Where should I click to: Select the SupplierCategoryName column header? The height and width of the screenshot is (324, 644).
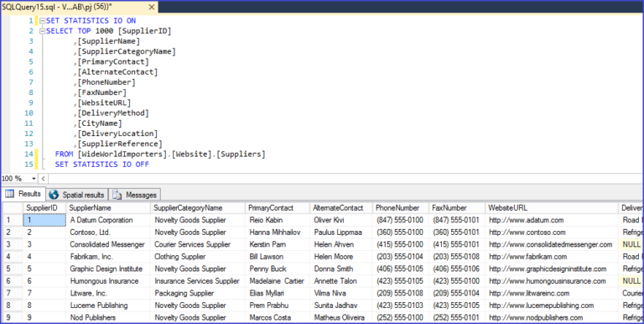(198, 208)
